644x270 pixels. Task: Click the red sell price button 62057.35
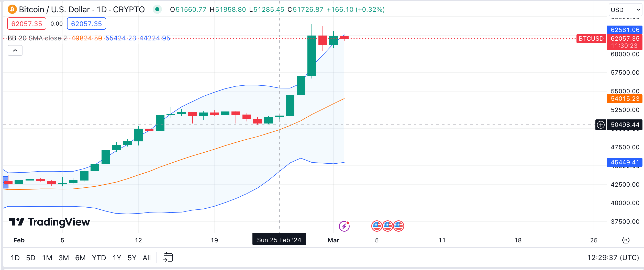click(x=26, y=24)
